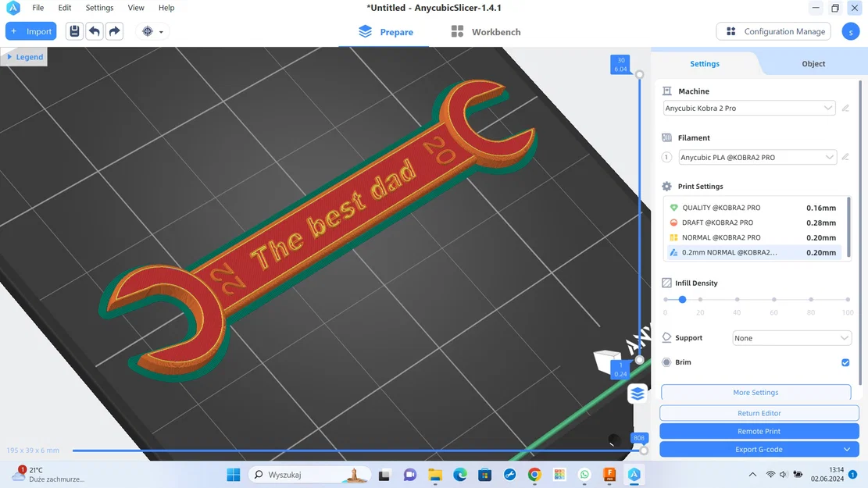Set infill density to 40 on slider
The width and height of the screenshot is (868, 488).
click(737, 299)
